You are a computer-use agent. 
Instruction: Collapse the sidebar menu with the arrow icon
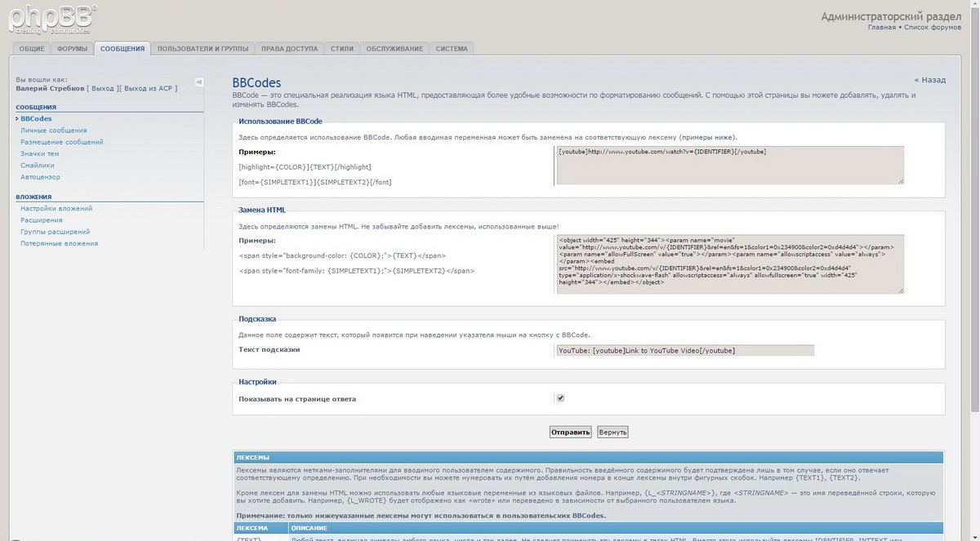point(198,82)
